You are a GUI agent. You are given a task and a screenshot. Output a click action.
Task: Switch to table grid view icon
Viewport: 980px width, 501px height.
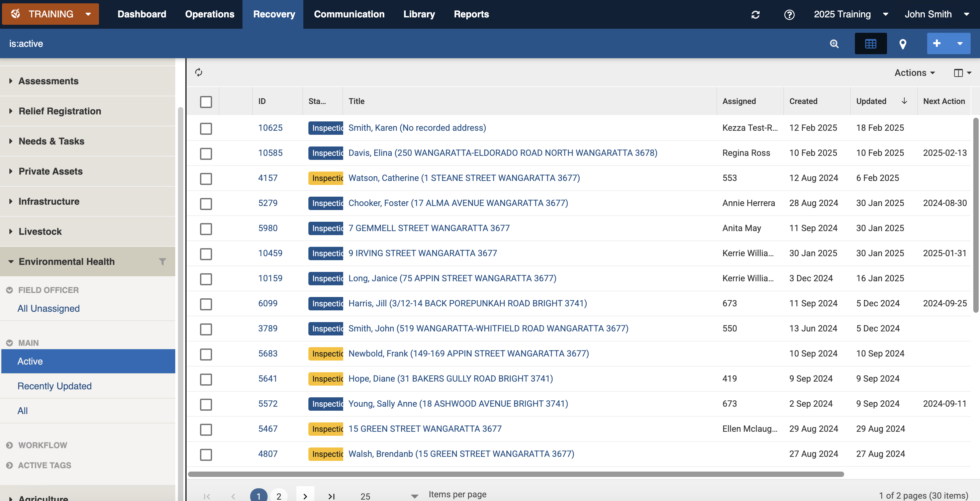point(870,44)
